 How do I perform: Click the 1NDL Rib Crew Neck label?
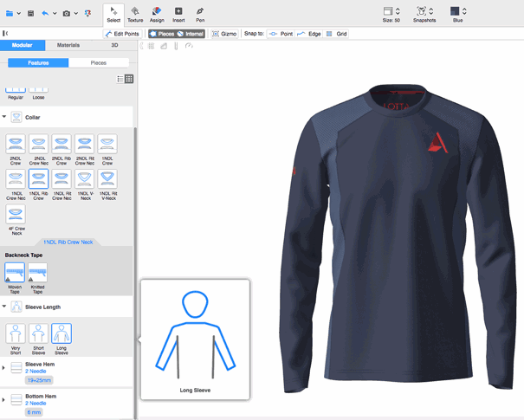68,242
